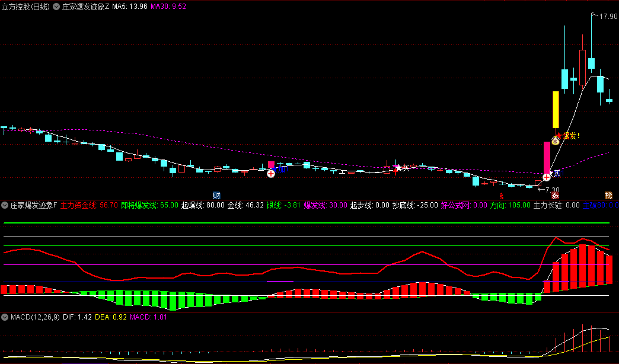Click the 抄底线: -25.00 readout
This screenshot has width=619, height=364.
click(x=415, y=205)
